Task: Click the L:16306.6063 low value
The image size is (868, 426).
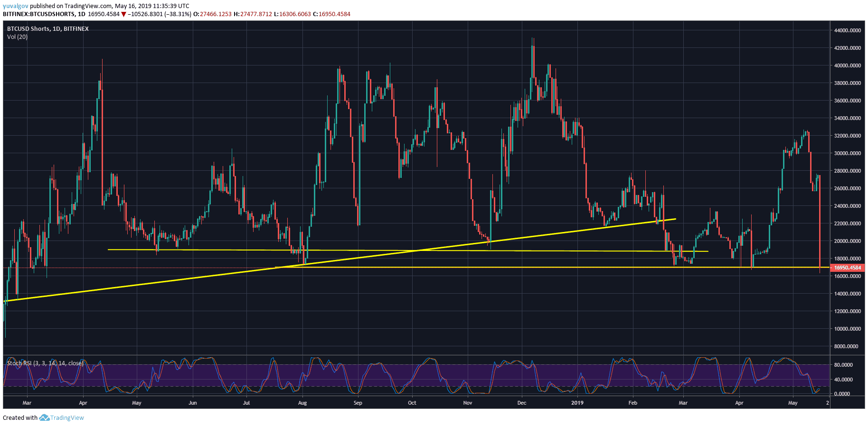Action: pos(292,14)
